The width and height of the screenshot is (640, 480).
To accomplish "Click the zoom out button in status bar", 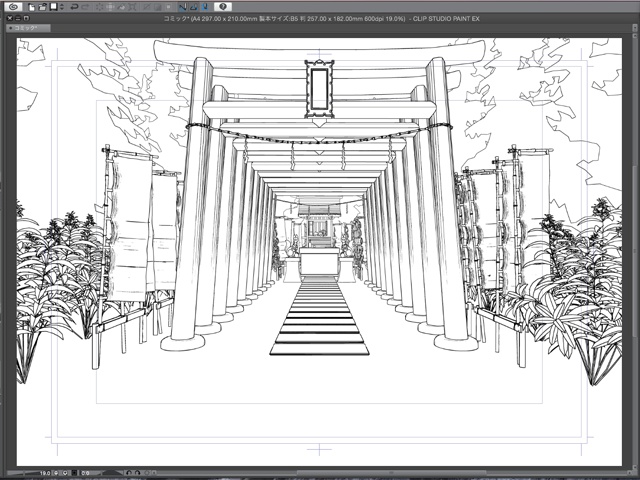I will [56, 473].
